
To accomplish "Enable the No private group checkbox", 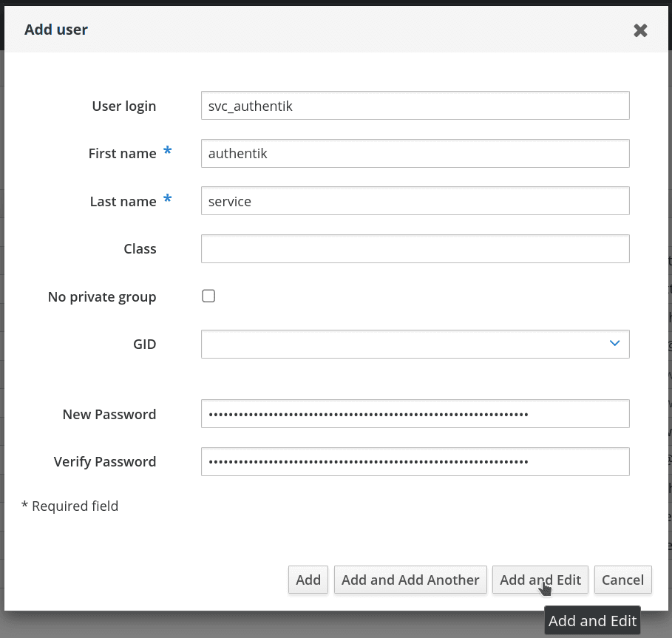I will pos(208,296).
